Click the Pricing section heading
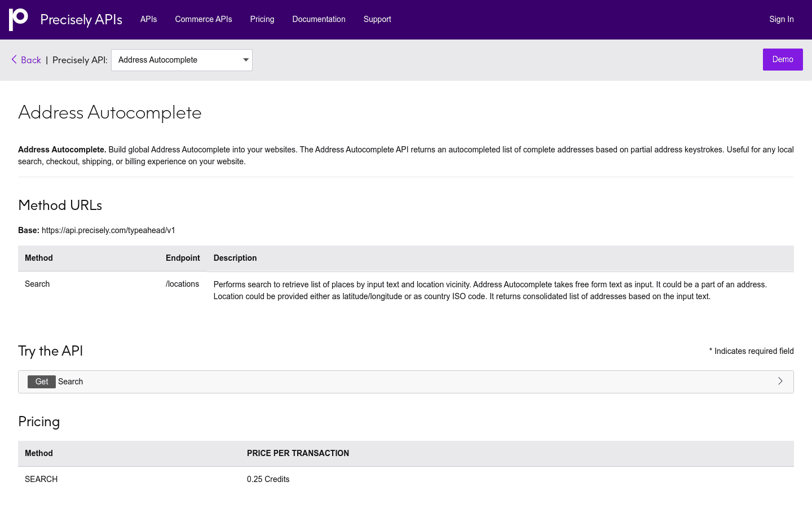 (x=39, y=422)
